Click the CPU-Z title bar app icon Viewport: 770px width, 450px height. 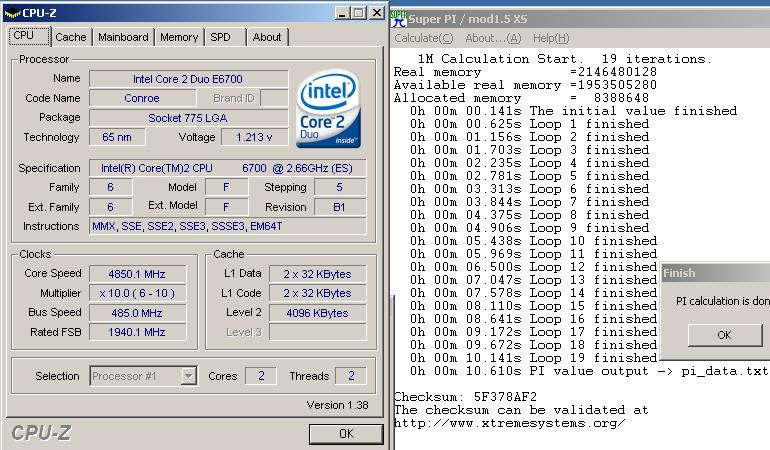pyautogui.click(x=12, y=13)
